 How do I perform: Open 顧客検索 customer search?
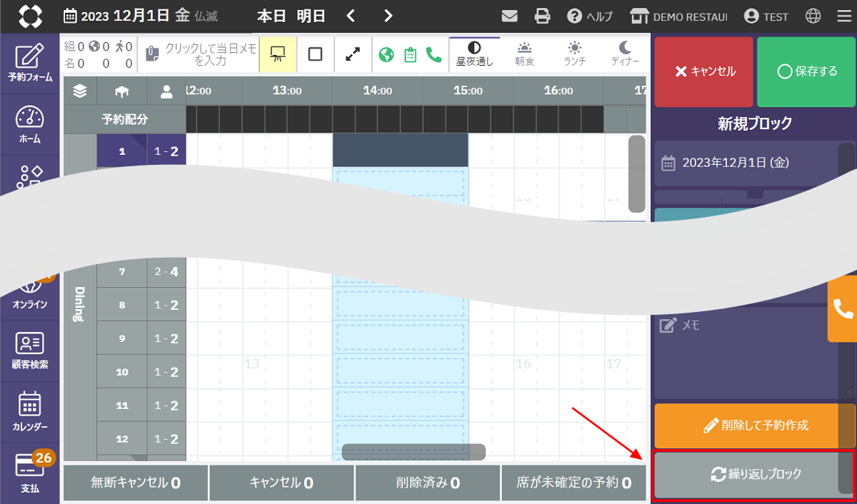[x=29, y=351]
